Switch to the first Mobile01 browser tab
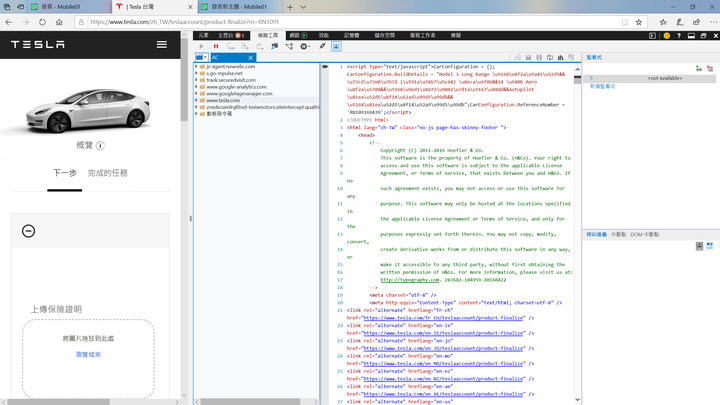 (x=69, y=7)
